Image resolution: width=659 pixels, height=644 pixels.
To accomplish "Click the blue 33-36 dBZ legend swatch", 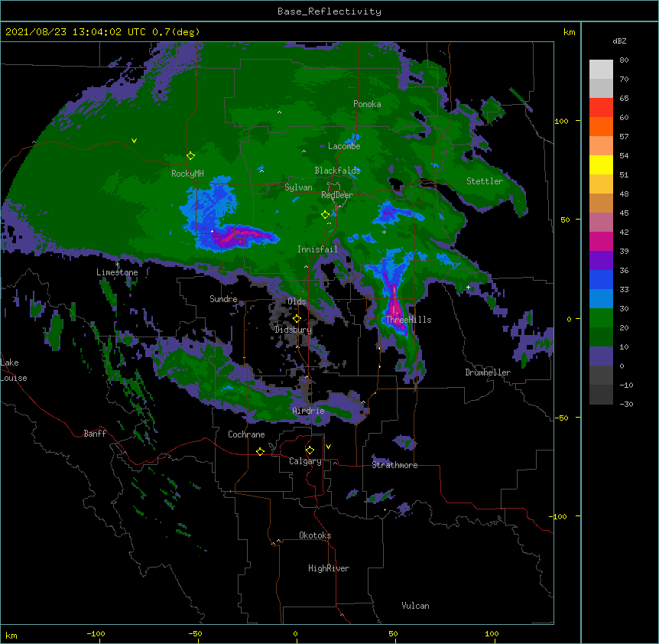I will coord(601,279).
